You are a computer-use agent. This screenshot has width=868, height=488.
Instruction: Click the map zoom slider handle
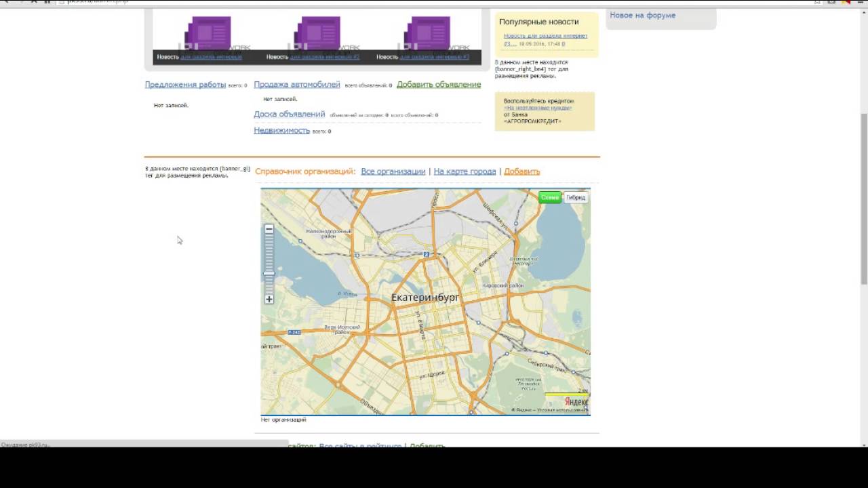tap(269, 274)
